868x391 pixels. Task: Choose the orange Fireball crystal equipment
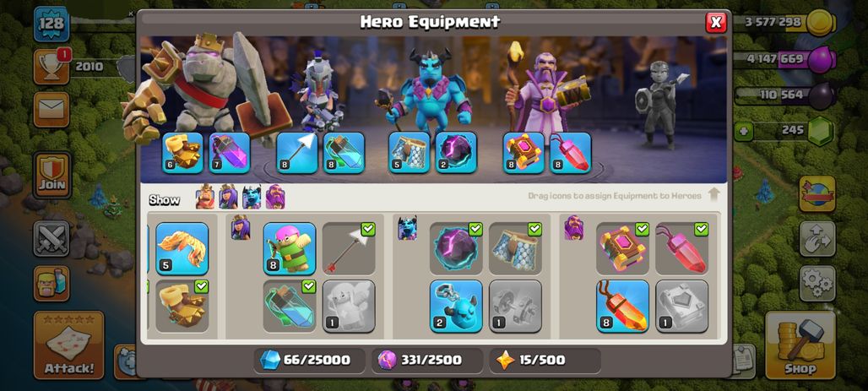(623, 306)
